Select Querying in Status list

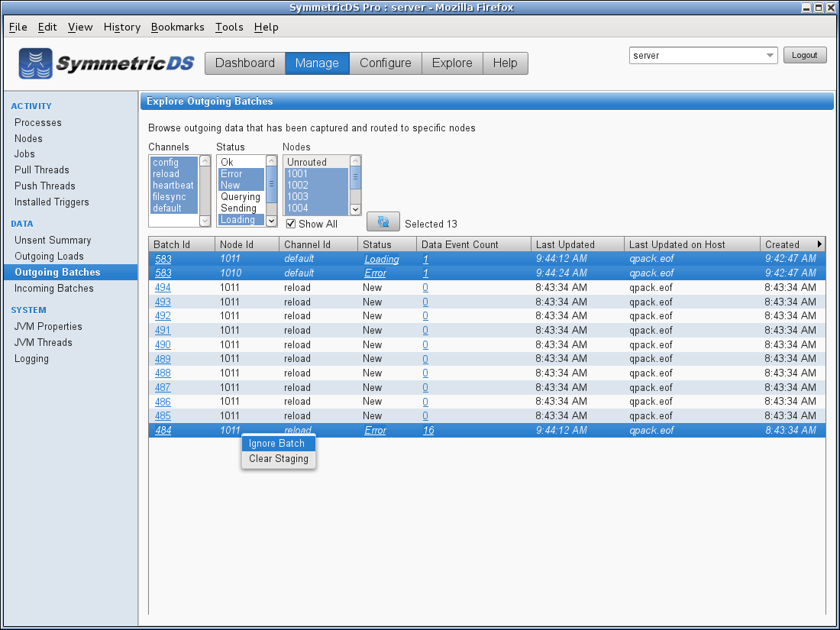click(240, 197)
